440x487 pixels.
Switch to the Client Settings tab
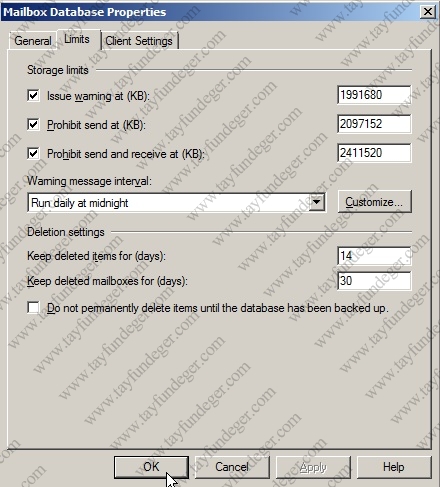pos(139,41)
